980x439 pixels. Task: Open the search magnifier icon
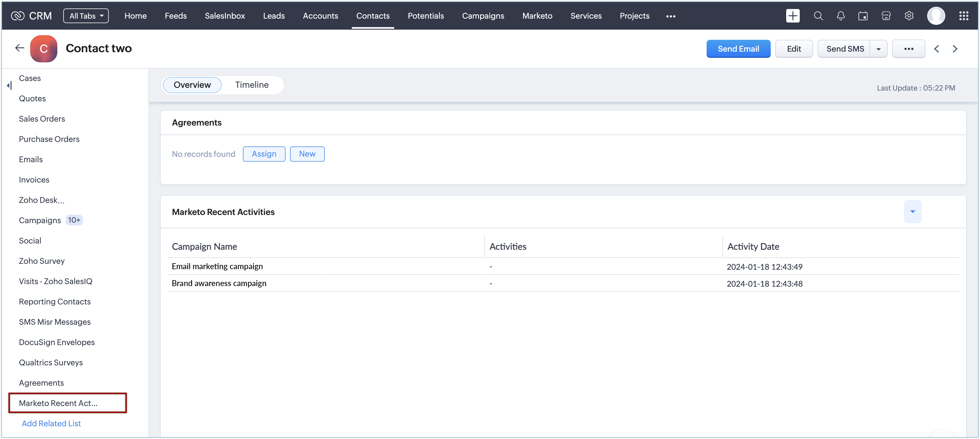(818, 16)
